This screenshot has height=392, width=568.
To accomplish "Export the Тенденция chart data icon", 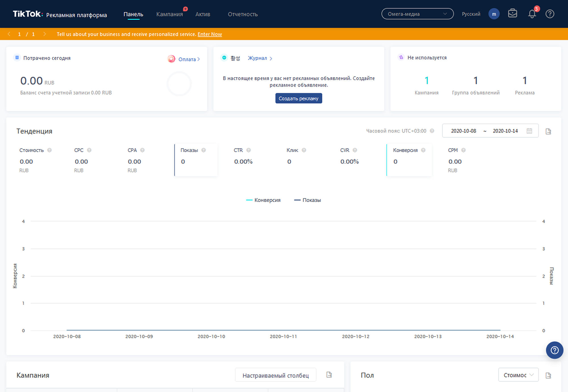I will pyautogui.click(x=548, y=131).
